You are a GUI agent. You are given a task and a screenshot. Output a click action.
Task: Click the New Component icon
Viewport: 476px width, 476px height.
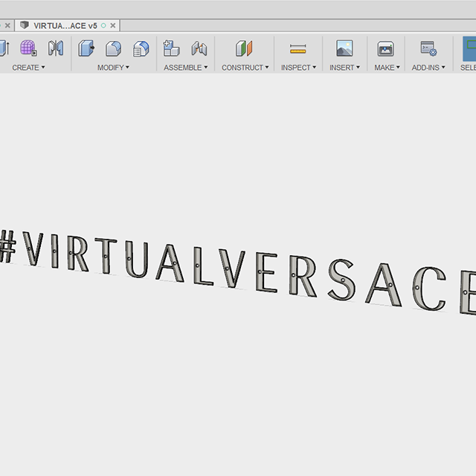tap(171, 48)
